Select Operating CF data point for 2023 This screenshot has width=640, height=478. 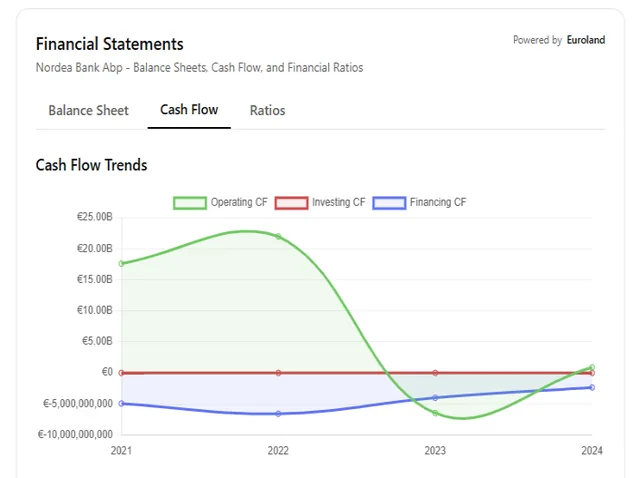(x=435, y=413)
